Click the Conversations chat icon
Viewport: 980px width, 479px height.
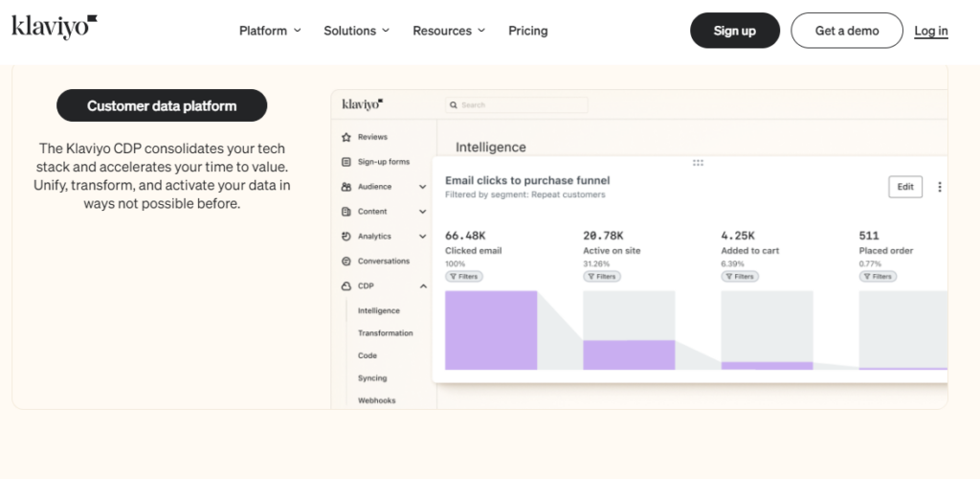point(346,262)
